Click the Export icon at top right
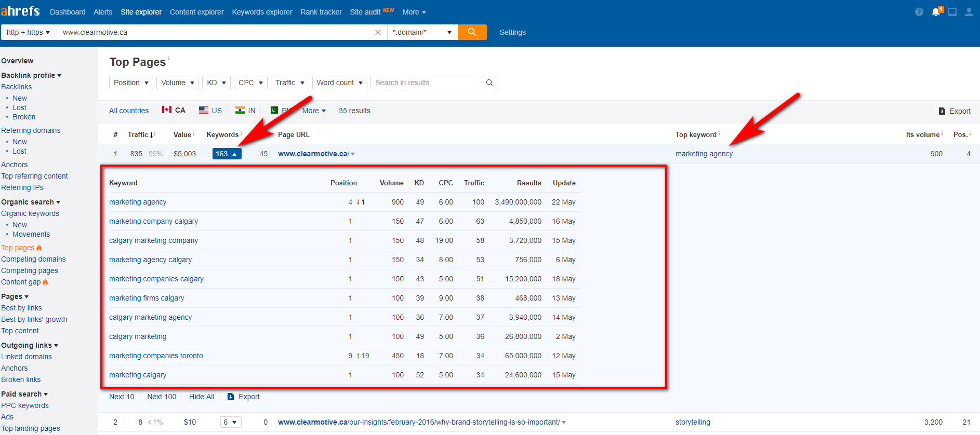980x435 pixels. (955, 111)
